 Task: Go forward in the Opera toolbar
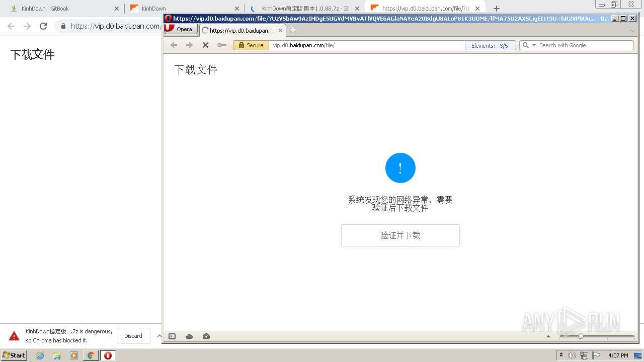click(189, 45)
